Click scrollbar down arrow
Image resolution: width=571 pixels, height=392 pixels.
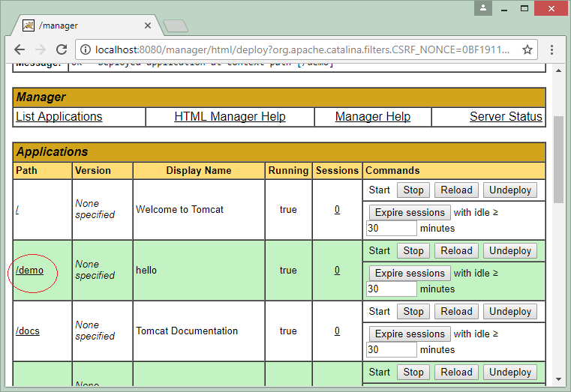[x=558, y=379]
